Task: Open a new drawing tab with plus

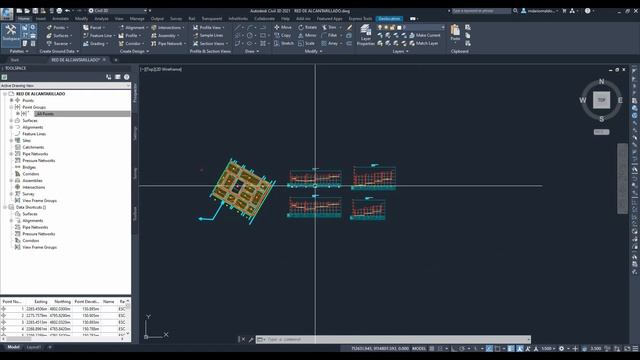Action: [x=116, y=60]
